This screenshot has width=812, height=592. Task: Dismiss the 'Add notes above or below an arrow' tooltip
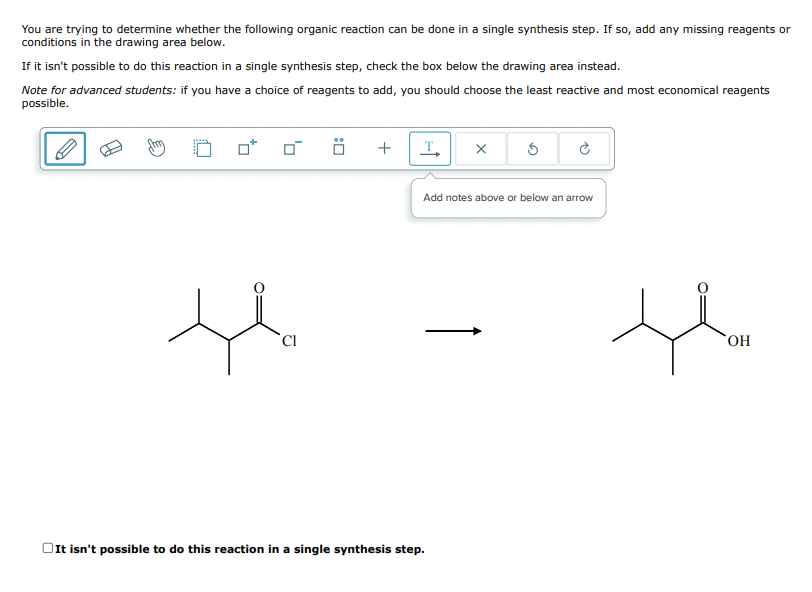coord(508,197)
